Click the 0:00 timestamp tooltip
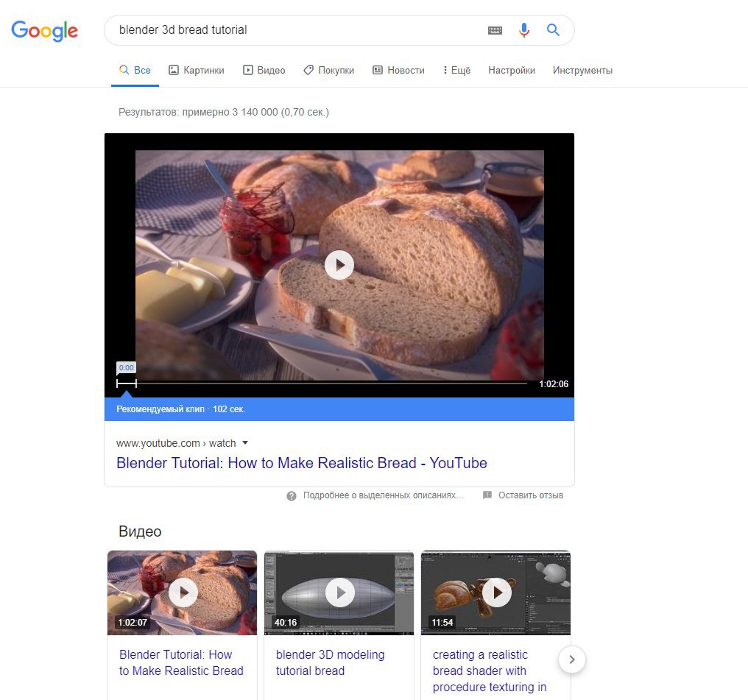The height and width of the screenshot is (700, 748). 127,367
